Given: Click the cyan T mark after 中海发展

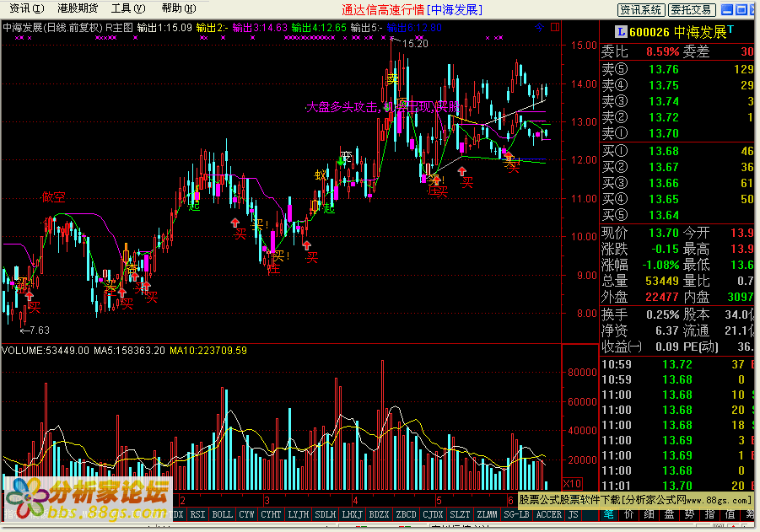Looking at the screenshot, I should click(x=730, y=30).
